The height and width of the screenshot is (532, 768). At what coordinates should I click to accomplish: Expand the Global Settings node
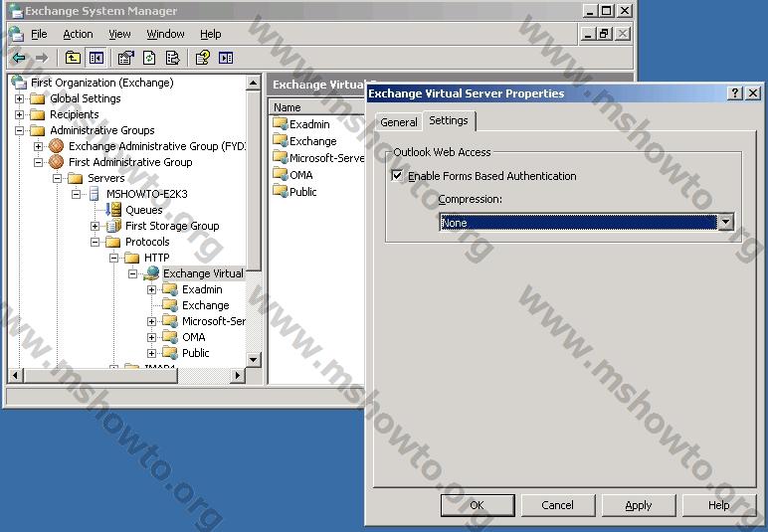pos(19,98)
